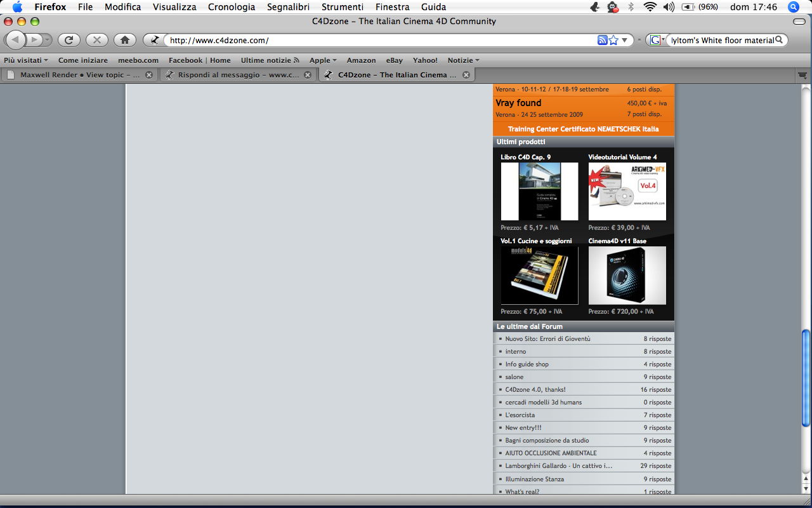Image resolution: width=812 pixels, height=508 pixels.
Task: Open the Yahoo! bookmark
Action: click(425, 60)
